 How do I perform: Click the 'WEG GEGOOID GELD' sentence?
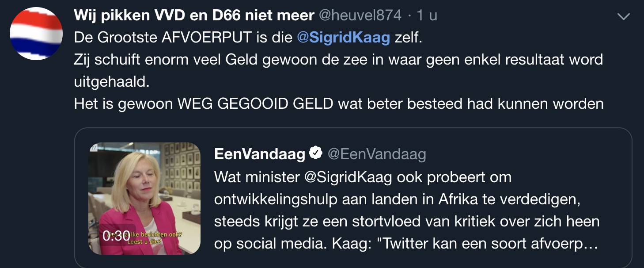[338, 103]
